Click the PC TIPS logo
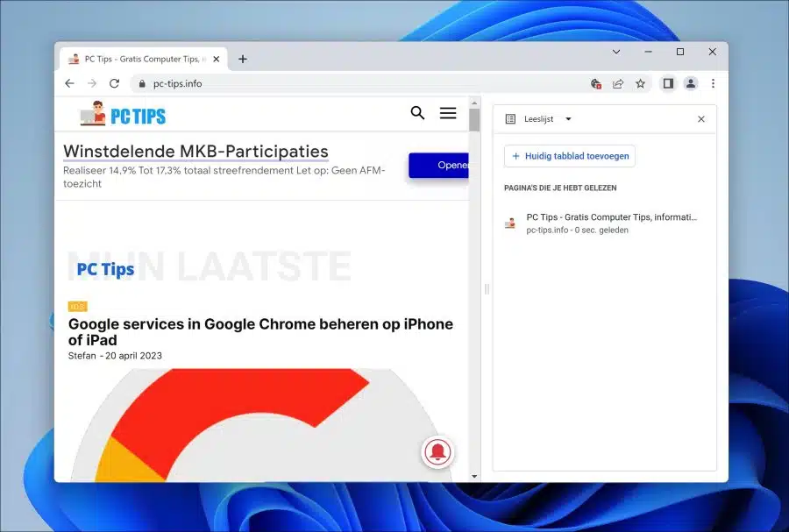Viewport: 789px width, 532px height. click(122, 114)
